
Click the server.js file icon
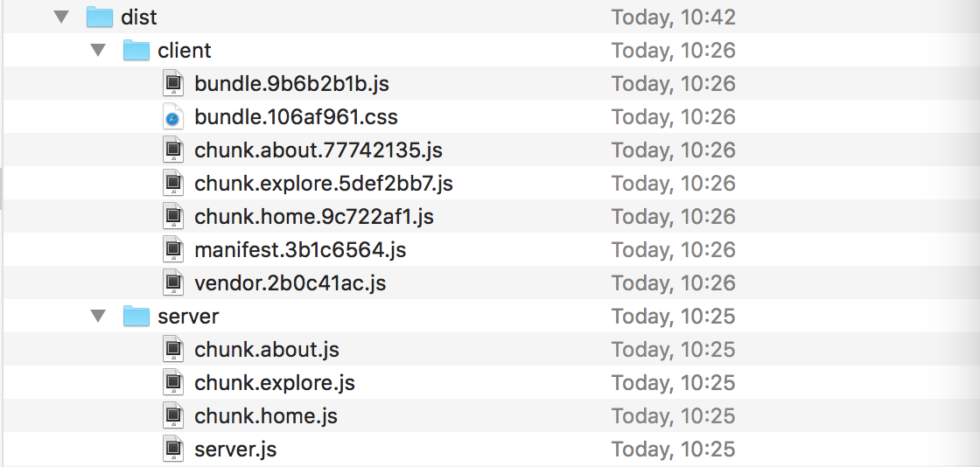[x=173, y=449]
